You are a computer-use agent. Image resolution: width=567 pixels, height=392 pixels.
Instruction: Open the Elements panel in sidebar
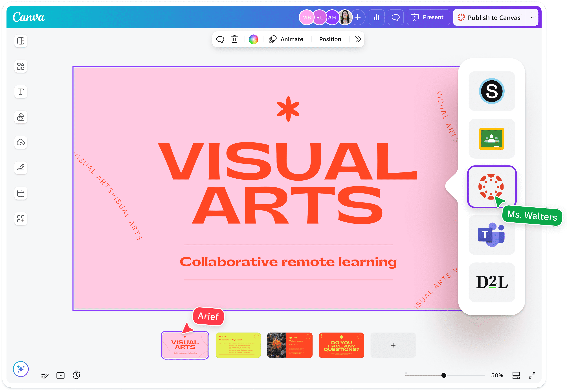(21, 66)
